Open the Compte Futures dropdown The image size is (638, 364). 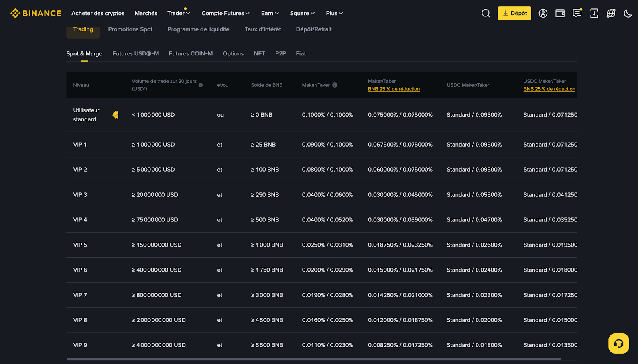coord(225,13)
